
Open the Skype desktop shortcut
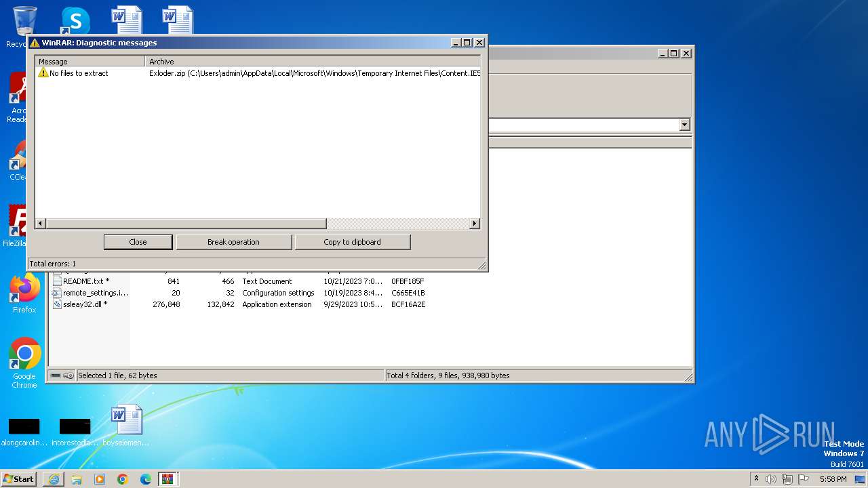pyautogui.click(x=75, y=20)
